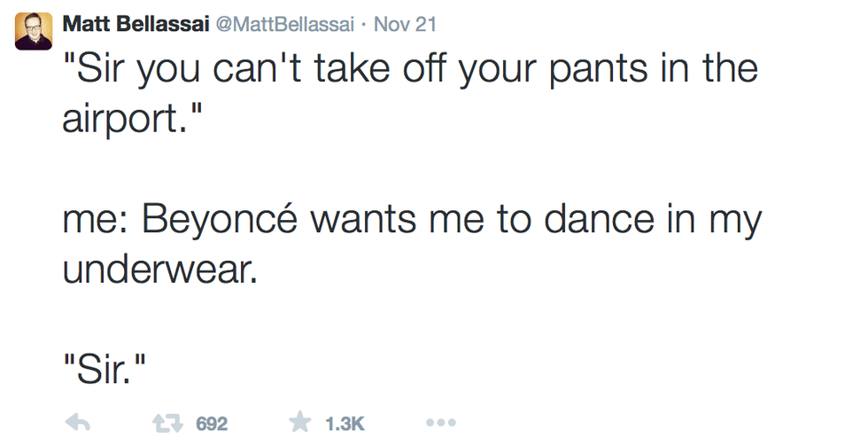
Task: View the 692 retweets count
Action: 212,425
